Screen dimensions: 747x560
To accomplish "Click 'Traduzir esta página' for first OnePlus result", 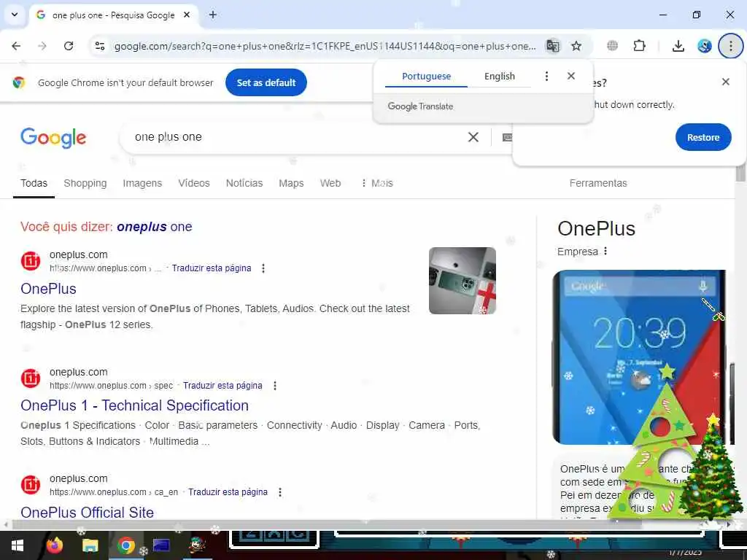I will 212,268.
